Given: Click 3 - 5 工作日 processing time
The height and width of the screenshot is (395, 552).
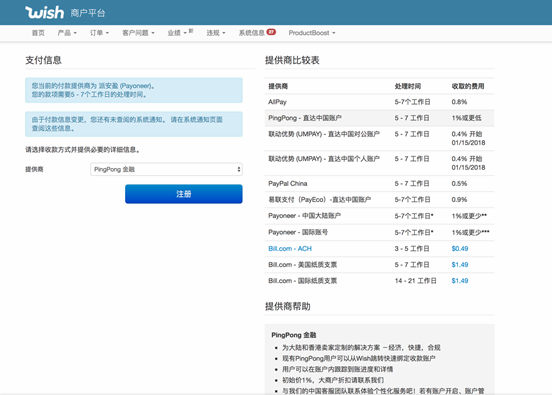Looking at the screenshot, I should [412, 249].
